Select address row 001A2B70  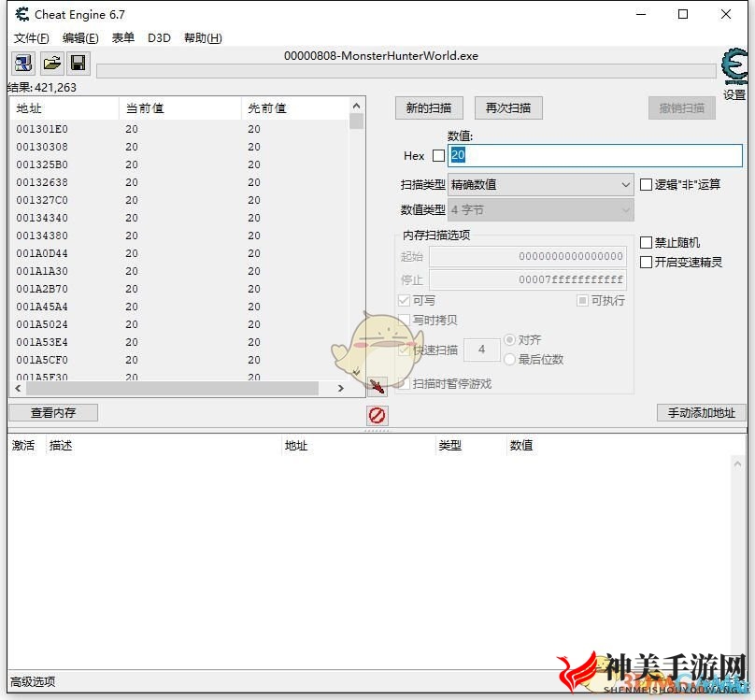tap(179, 290)
